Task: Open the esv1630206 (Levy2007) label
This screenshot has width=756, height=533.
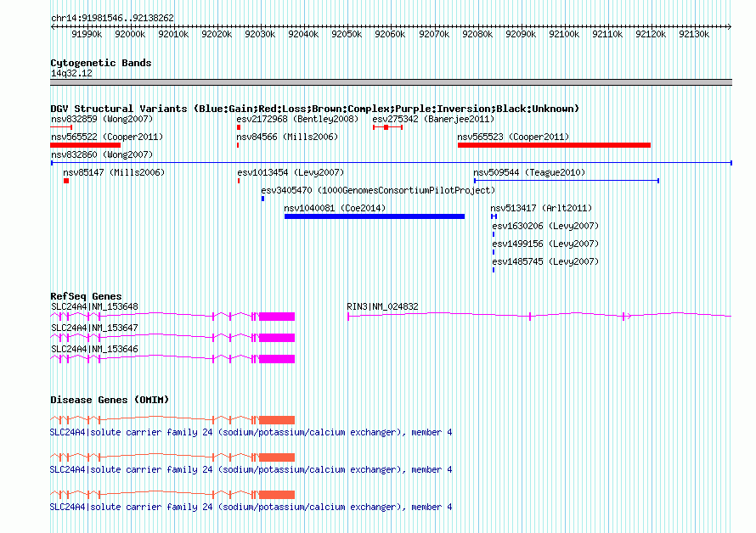Action: pyautogui.click(x=545, y=226)
